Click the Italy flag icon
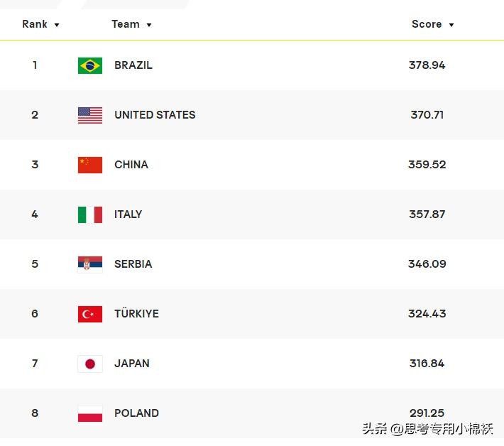504x446 pixels. [90, 214]
